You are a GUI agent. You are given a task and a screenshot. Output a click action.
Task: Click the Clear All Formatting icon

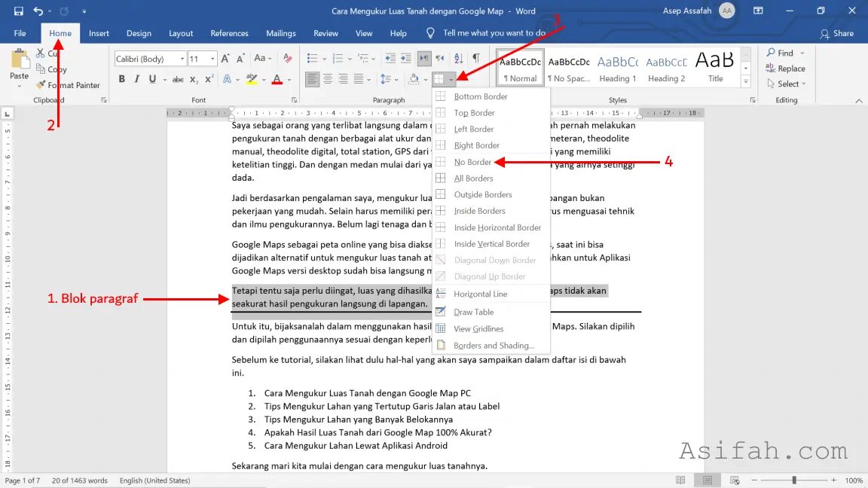pyautogui.click(x=287, y=59)
